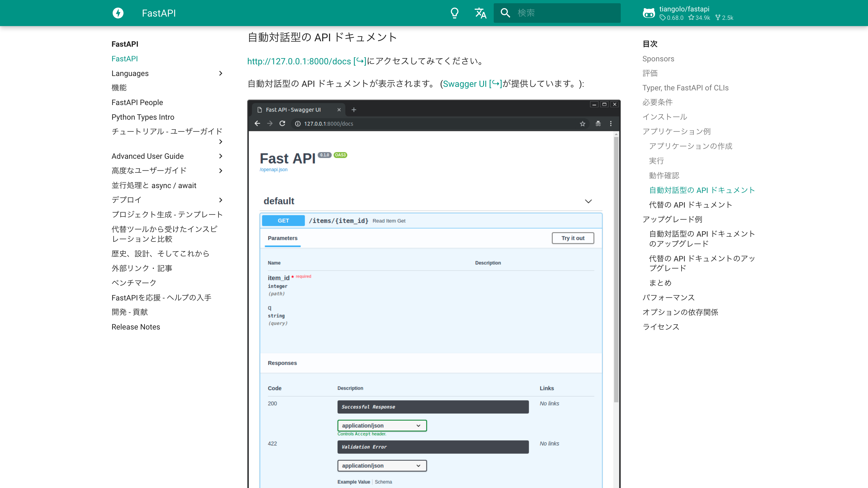Viewport: 868px width, 488px height.
Task: Click in the 検索 search field
Action: 566,13
